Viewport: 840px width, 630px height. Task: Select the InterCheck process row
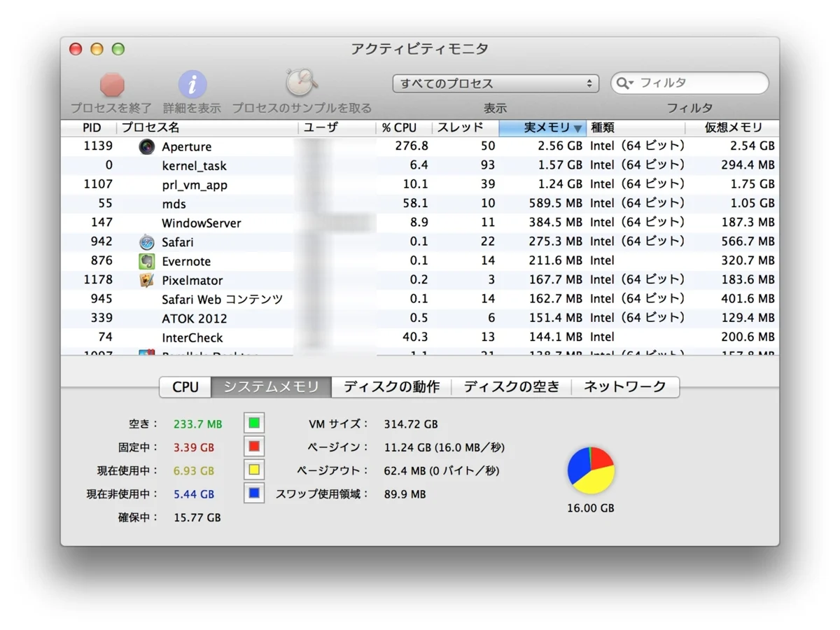(420, 337)
